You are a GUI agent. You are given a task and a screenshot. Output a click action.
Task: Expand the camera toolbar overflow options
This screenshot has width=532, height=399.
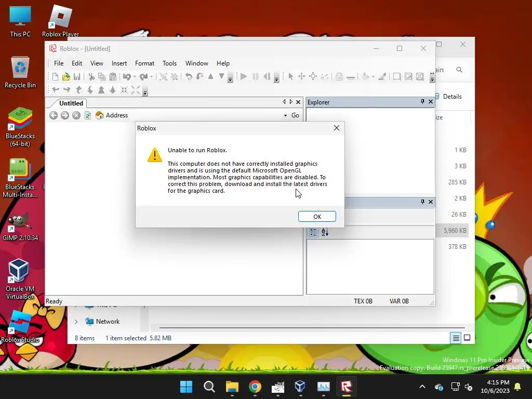pos(145,92)
